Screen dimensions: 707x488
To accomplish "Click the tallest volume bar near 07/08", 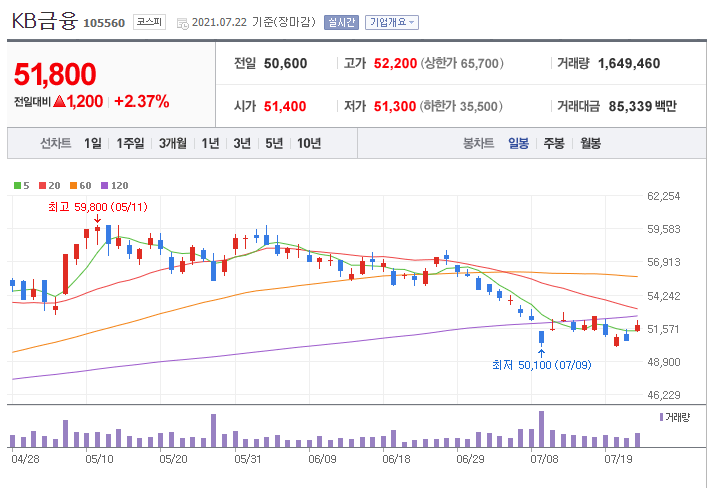I will point(542,429).
